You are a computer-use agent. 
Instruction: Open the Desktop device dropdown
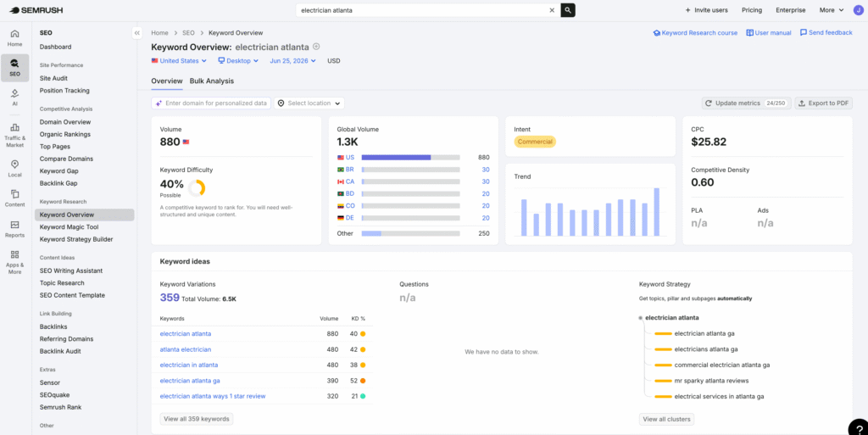(x=238, y=61)
